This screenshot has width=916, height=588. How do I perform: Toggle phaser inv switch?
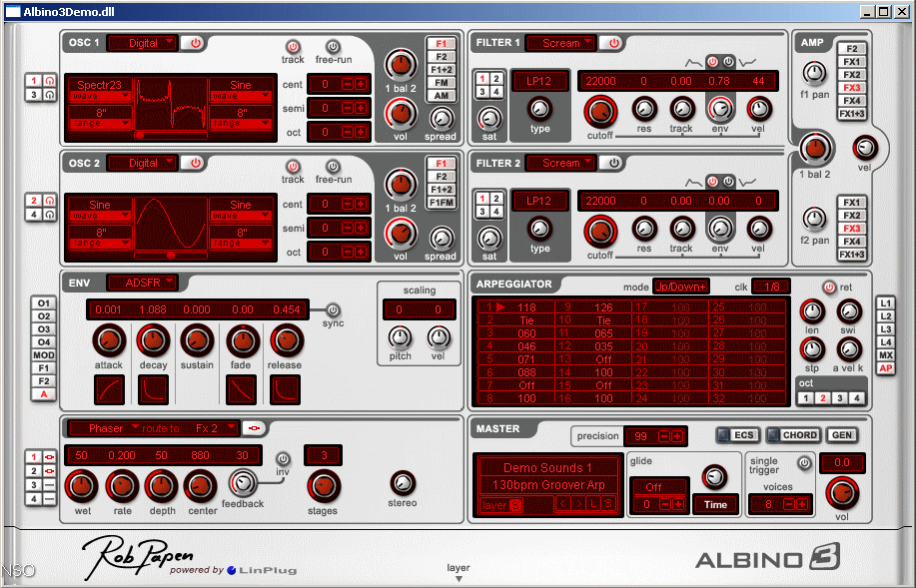pyautogui.click(x=282, y=458)
